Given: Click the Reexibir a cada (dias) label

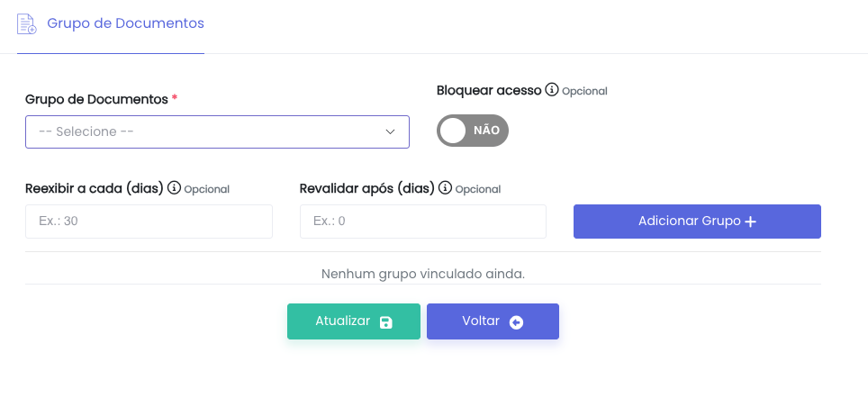Looking at the screenshot, I should pos(94,188).
